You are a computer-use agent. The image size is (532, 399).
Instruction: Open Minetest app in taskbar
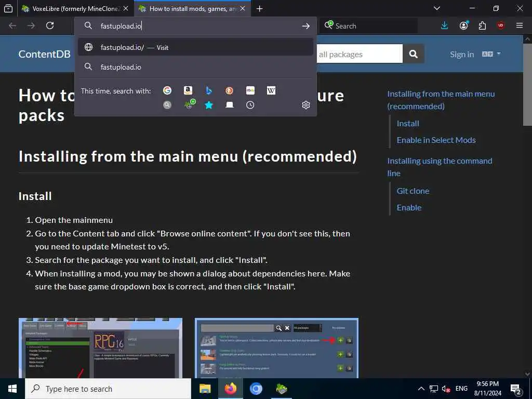[x=281, y=389]
